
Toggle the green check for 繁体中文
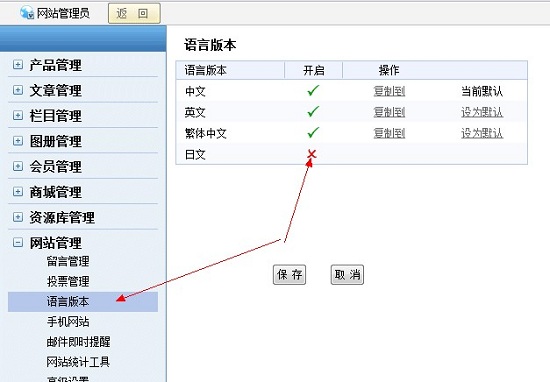click(313, 133)
